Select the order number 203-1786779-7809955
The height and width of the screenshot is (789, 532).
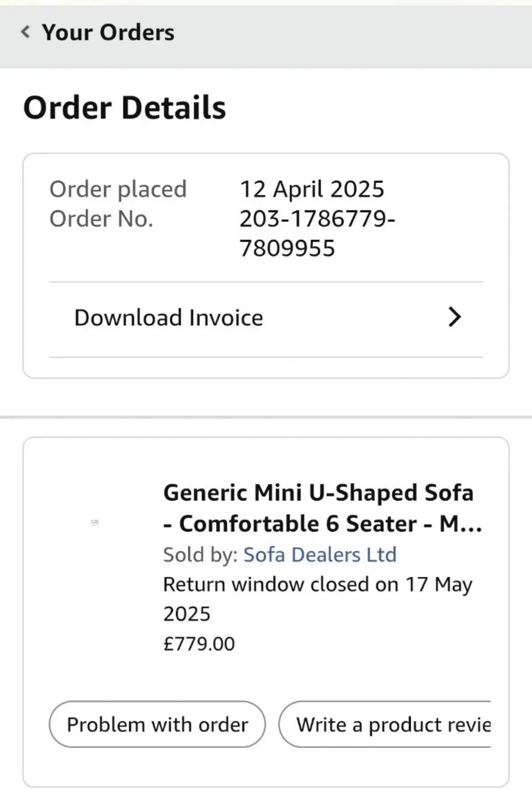317,219
